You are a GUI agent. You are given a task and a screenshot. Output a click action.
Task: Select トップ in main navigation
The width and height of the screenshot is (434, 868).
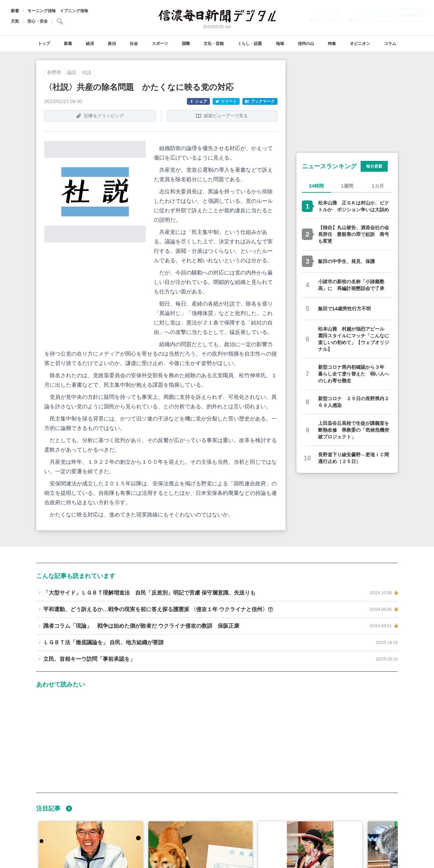click(44, 44)
